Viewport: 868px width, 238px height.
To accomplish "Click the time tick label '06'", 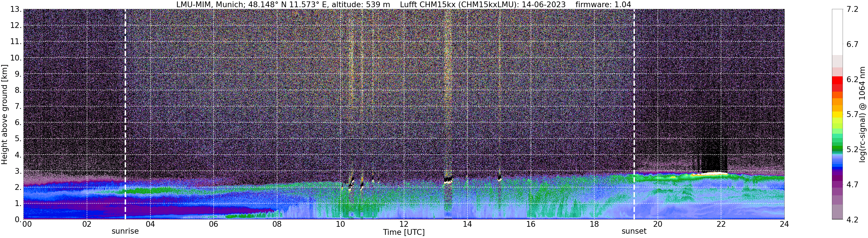I will [213, 224].
